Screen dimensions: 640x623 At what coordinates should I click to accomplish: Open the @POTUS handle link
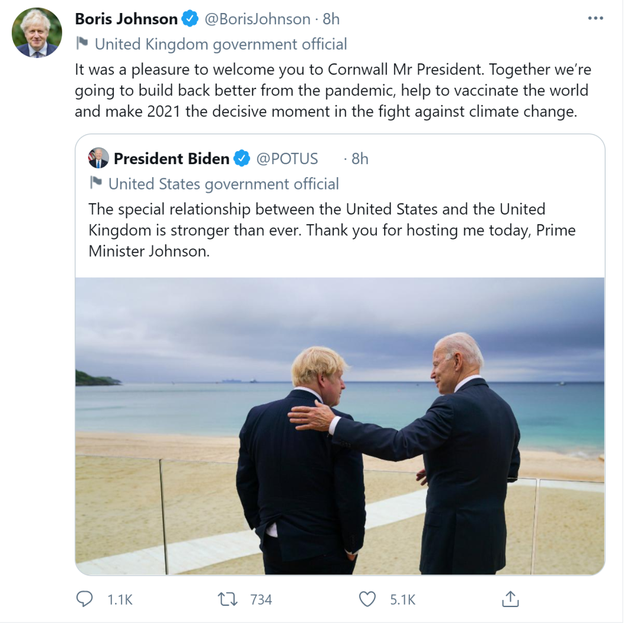click(x=287, y=159)
